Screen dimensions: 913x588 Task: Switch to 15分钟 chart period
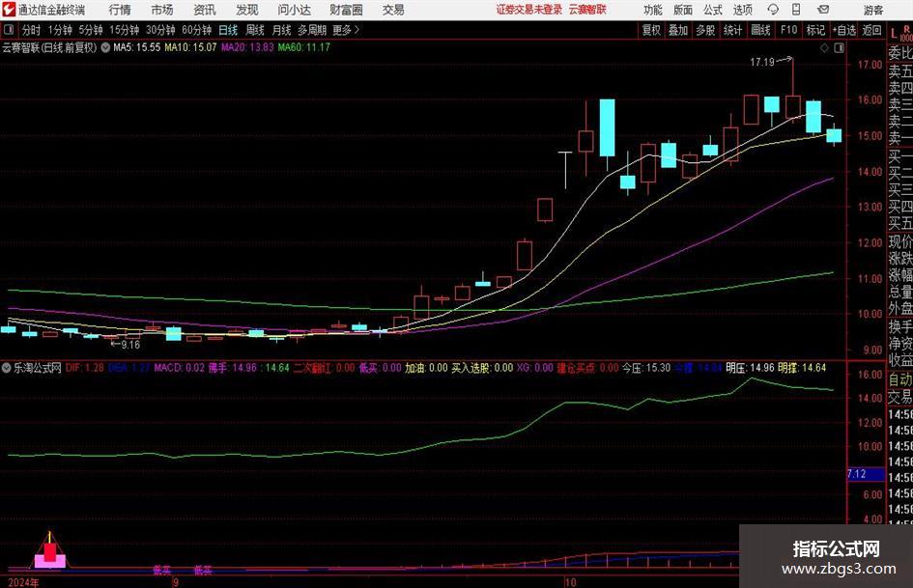[124, 30]
